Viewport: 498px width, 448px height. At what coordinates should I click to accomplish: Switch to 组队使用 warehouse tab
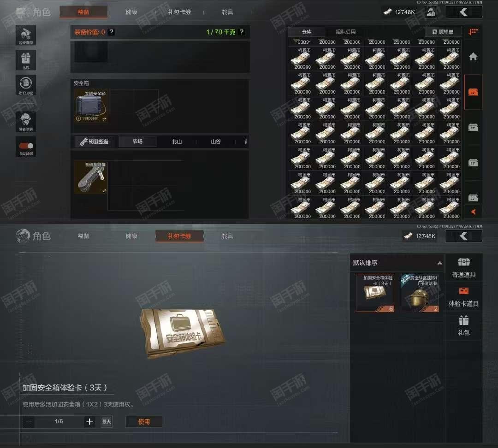click(345, 32)
